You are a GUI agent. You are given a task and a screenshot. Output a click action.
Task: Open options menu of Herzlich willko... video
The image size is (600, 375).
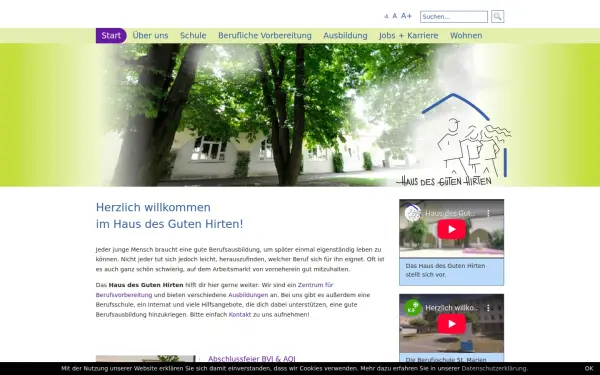click(488, 308)
